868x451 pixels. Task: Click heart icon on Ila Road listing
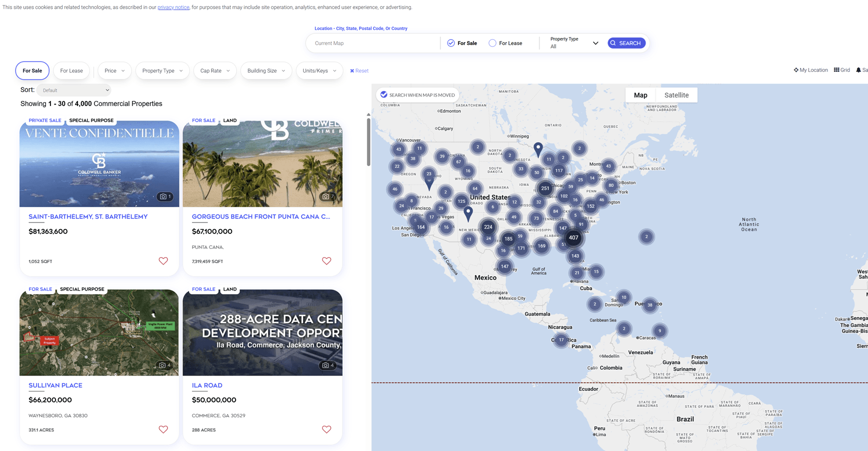coord(326,429)
